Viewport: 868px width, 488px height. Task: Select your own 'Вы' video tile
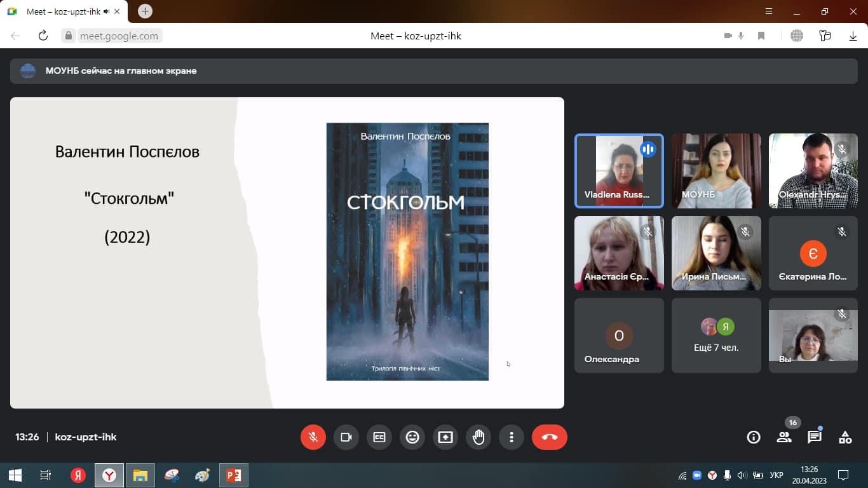click(x=813, y=335)
